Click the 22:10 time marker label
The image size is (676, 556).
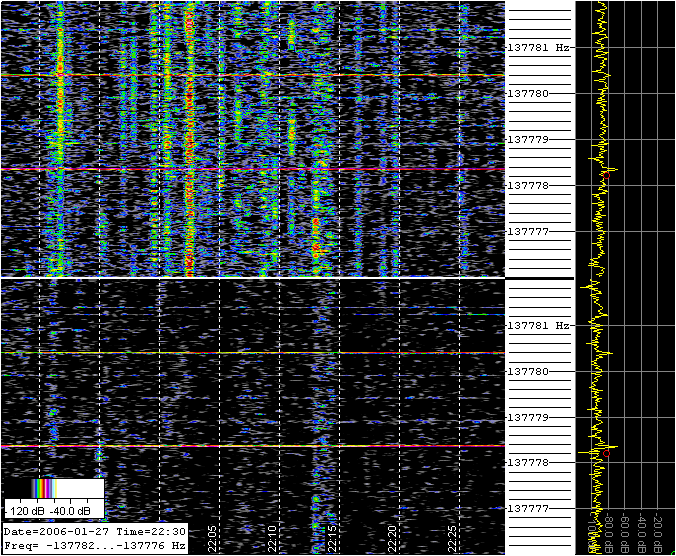click(272, 538)
